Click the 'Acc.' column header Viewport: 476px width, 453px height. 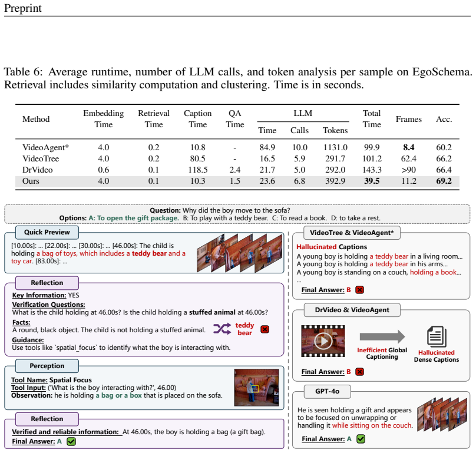click(x=444, y=119)
